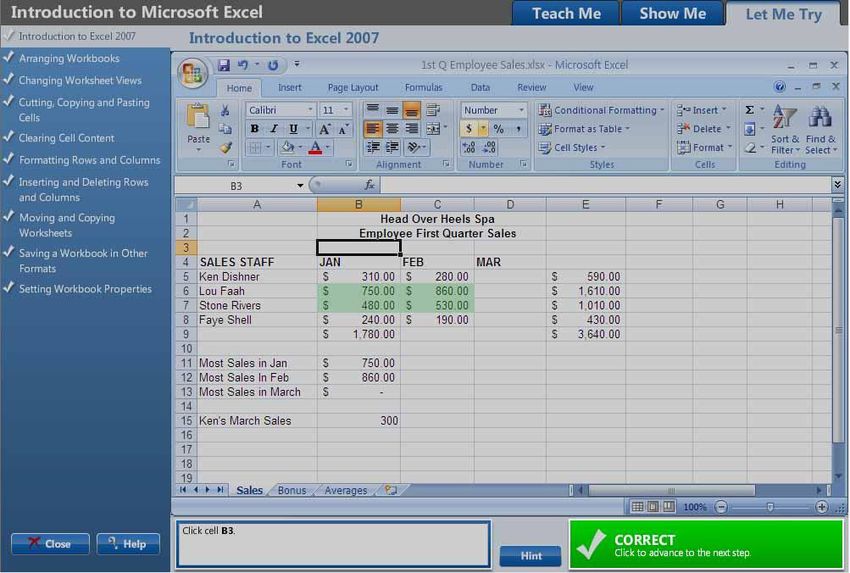Screen dimensions: 850x573
Task: Toggle Align Text Right
Action: click(411, 128)
